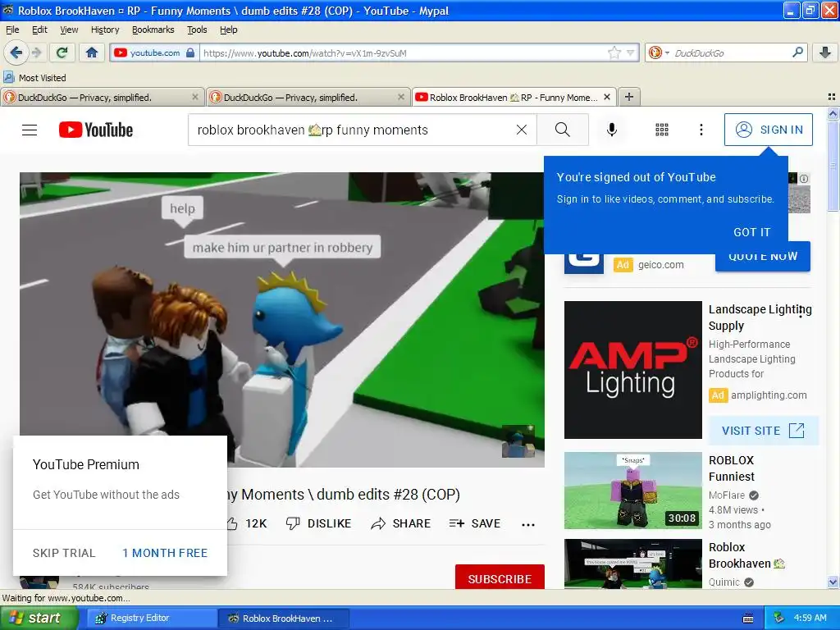Click the SAVE to playlist button
Screen dimensions: 840x630
(475, 523)
